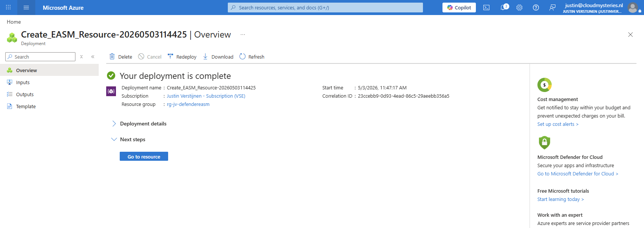Click the feedback icon in header
This screenshot has width=644, height=228.
click(552, 8)
